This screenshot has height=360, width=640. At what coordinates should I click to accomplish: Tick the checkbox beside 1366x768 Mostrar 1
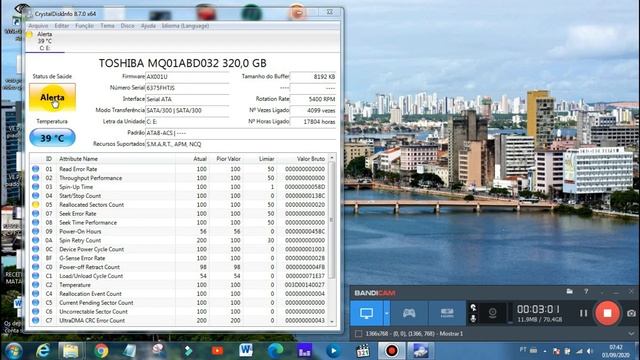[358, 334]
